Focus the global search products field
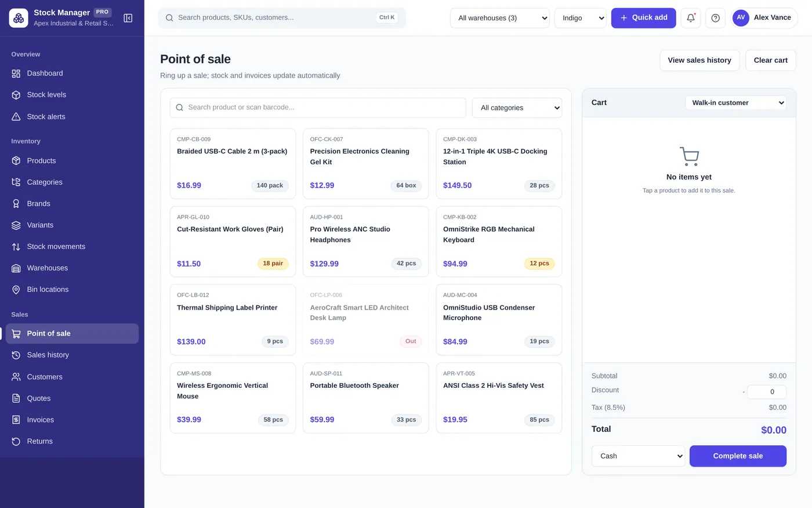 (282, 18)
